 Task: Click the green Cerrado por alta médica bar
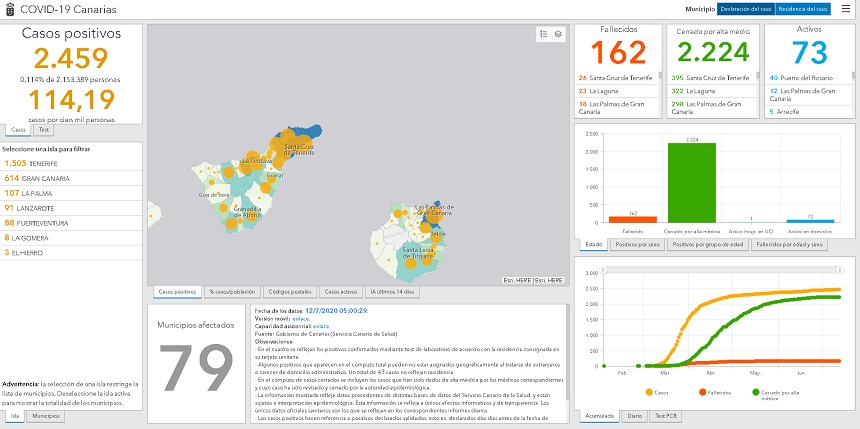pos(692,182)
